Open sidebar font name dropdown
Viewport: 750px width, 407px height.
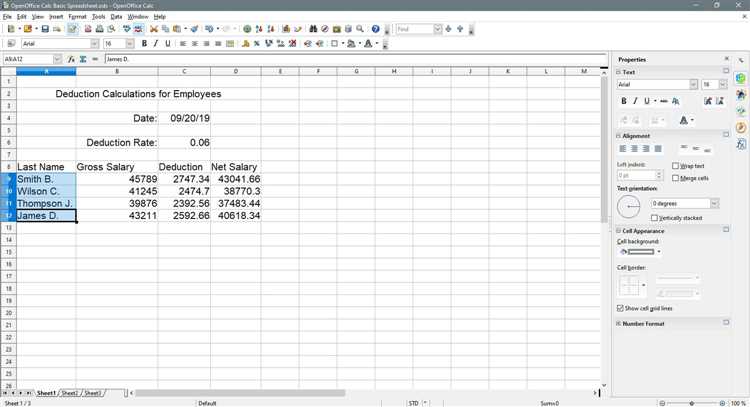pyautogui.click(x=694, y=85)
